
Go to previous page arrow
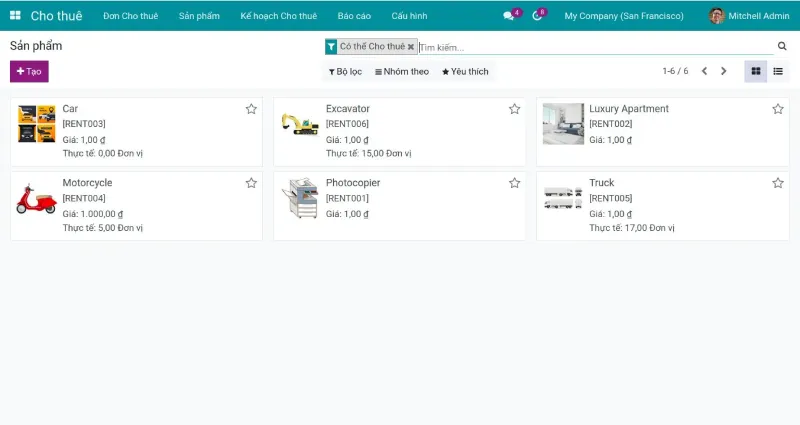click(x=704, y=71)
